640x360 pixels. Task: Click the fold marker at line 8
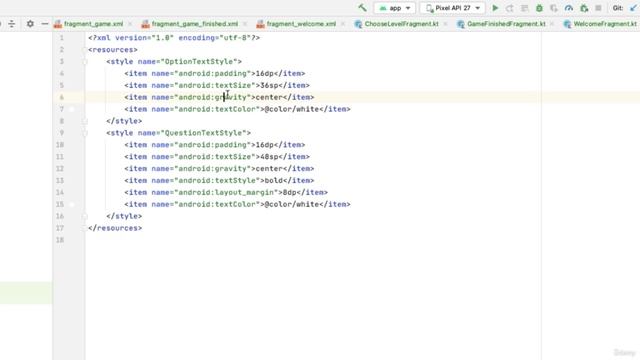coord(85,121)
